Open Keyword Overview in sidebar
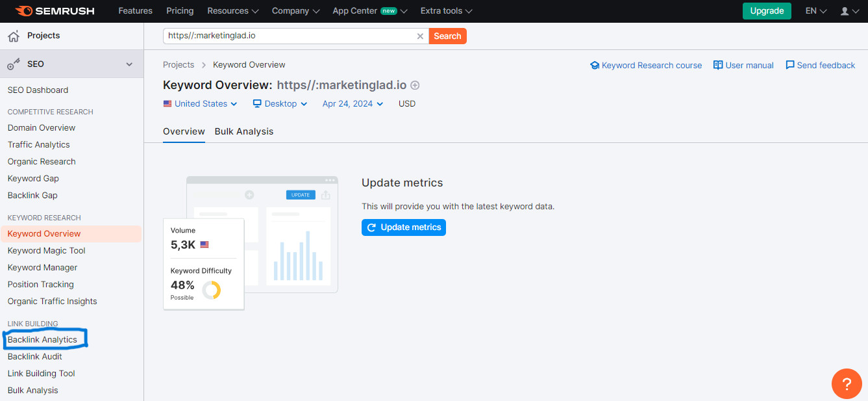868x401 pixels. click(x=71, y=234)
